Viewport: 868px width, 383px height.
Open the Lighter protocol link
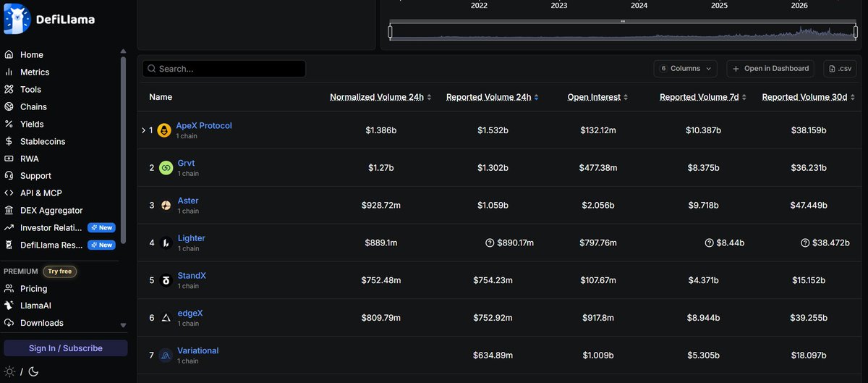coord(191,238)
